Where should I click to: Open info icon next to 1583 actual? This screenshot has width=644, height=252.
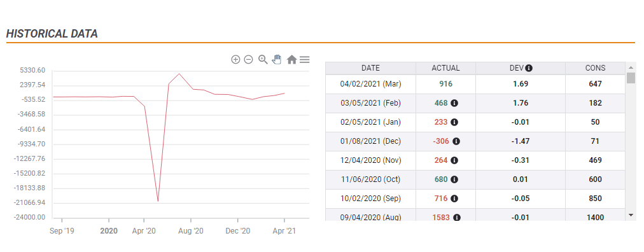[457, 218]
